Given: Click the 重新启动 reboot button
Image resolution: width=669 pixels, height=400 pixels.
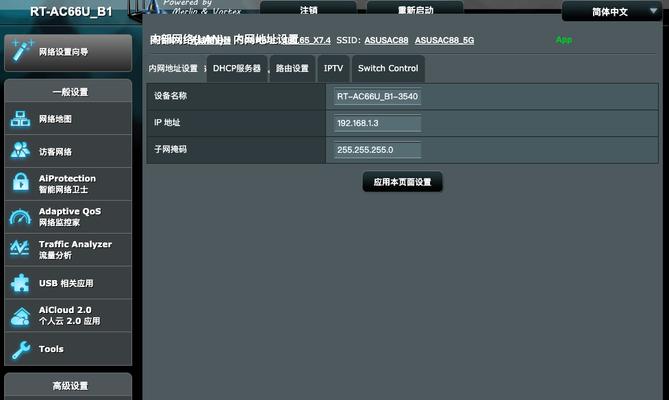Looking at the screenshot, I should click(415, 9).
